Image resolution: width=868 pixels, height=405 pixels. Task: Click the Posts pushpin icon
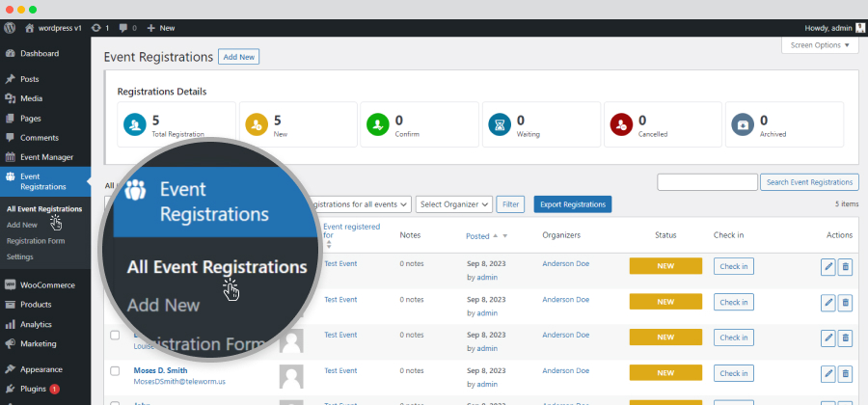click(x=10, y=79)
